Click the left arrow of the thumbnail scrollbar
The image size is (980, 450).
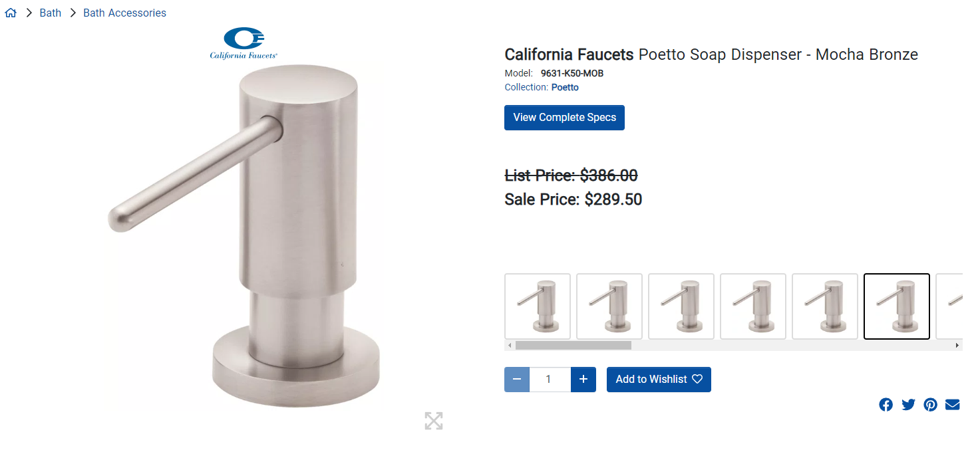[x=510, y=346]
